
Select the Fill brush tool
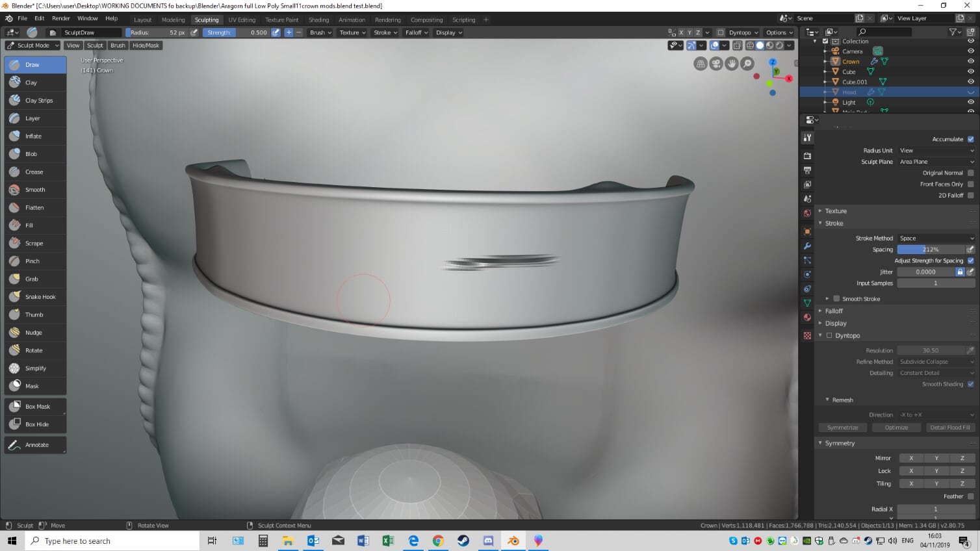35,225
